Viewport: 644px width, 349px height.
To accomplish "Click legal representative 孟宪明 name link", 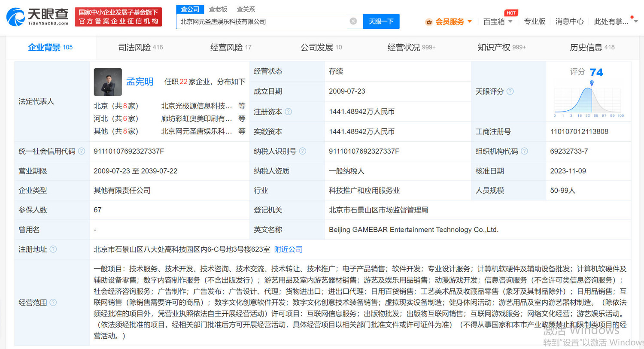I will (139, 82).
